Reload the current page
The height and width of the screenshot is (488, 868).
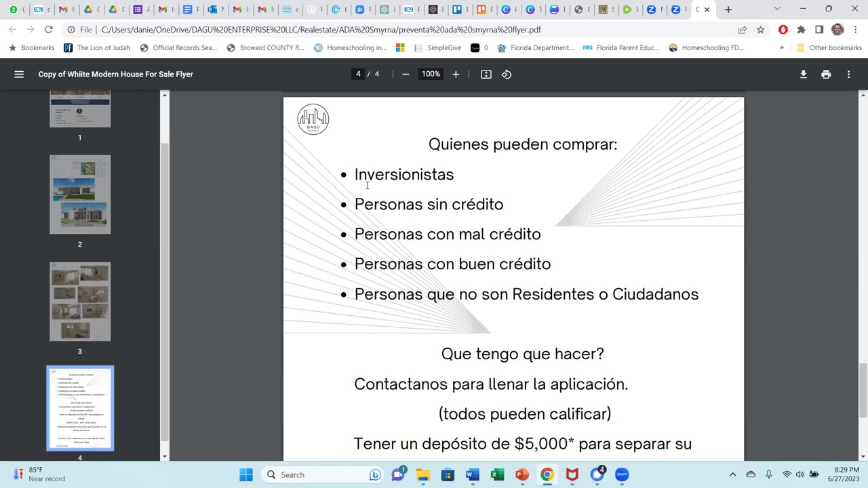[48, 30]
